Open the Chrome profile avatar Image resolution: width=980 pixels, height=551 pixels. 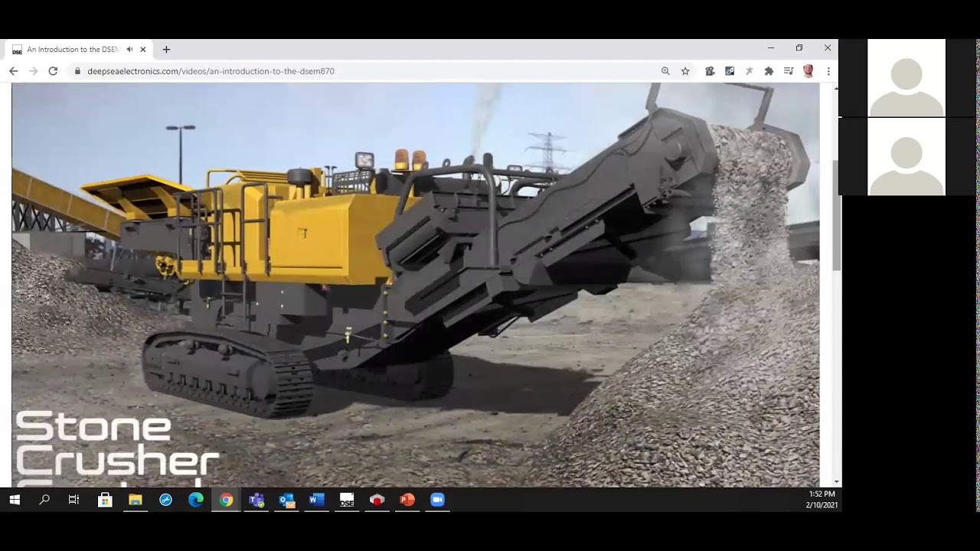pyautogui.click(x=808, y=71)
